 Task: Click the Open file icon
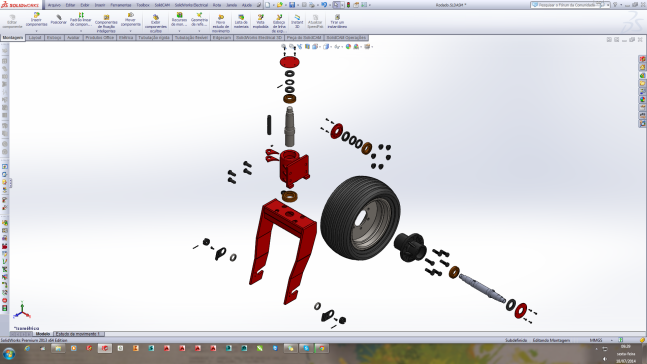280,5
